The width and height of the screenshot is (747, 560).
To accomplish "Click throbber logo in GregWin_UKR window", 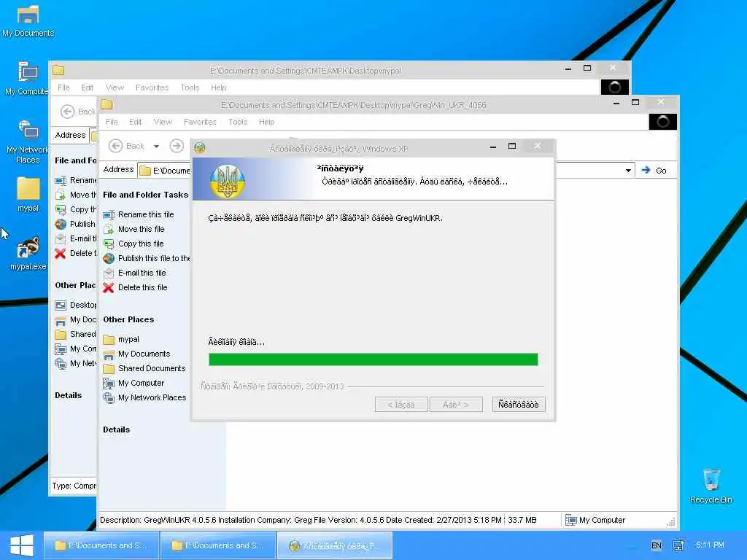I will [662, 122].
